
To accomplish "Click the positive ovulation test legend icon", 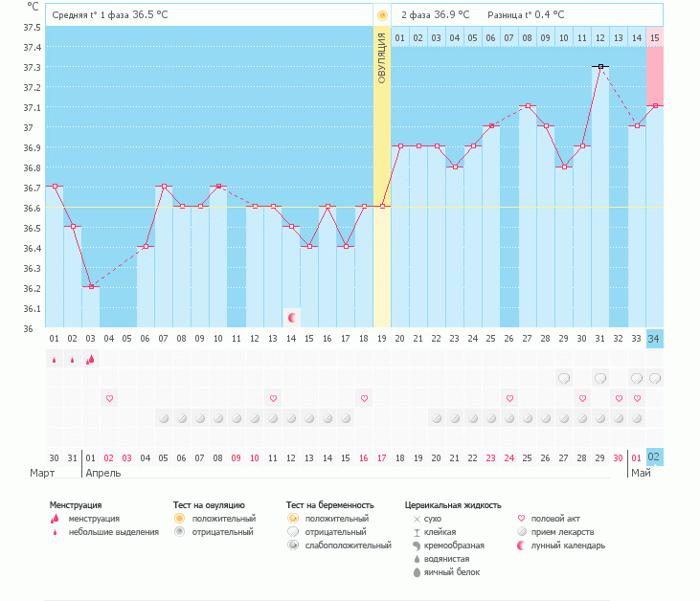I will click(x=179, y=519).
